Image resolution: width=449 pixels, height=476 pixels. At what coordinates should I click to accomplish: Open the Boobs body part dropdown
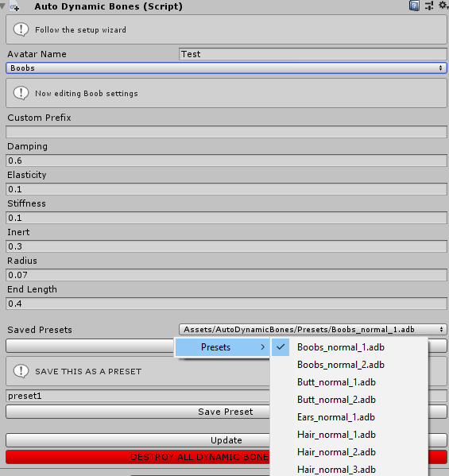click(x=226, y=68)
